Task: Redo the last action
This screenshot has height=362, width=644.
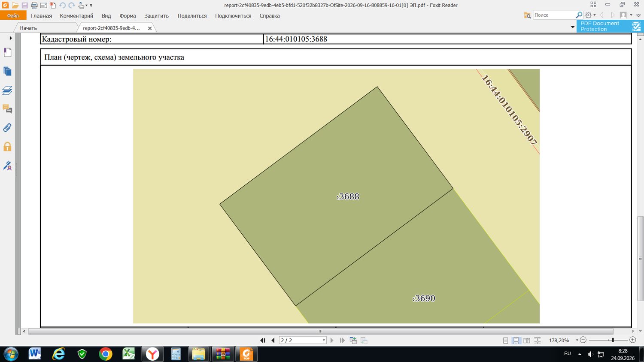Action: tap(72, 6)
